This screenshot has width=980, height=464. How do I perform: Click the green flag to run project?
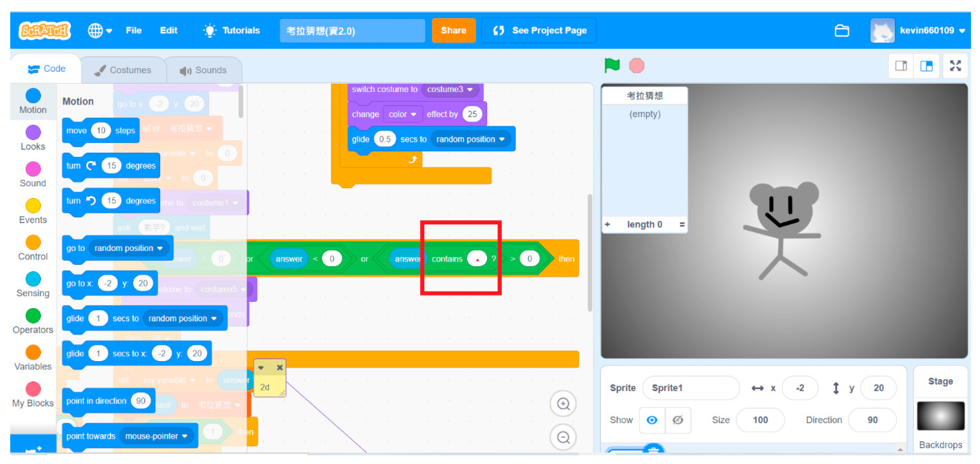[x=612, y=65]
